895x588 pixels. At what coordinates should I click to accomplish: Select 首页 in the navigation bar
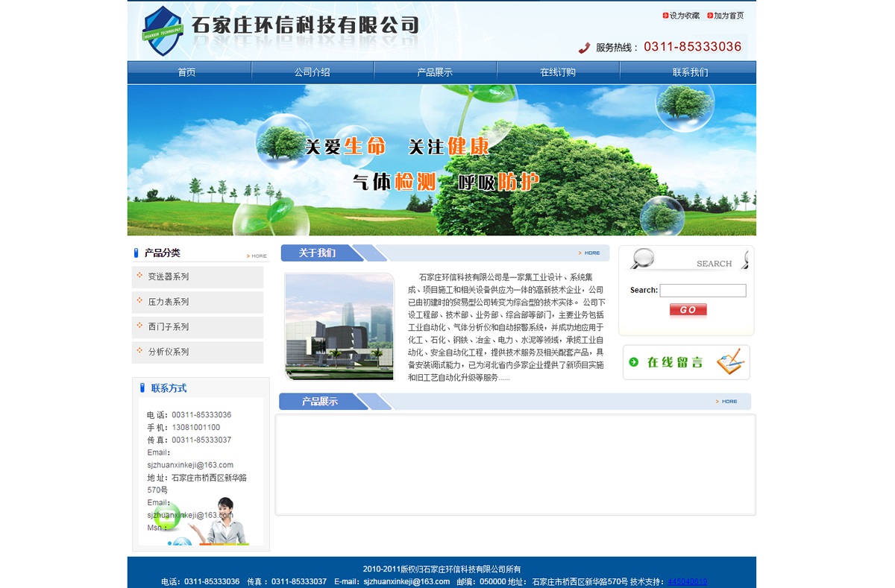point(189,72)
